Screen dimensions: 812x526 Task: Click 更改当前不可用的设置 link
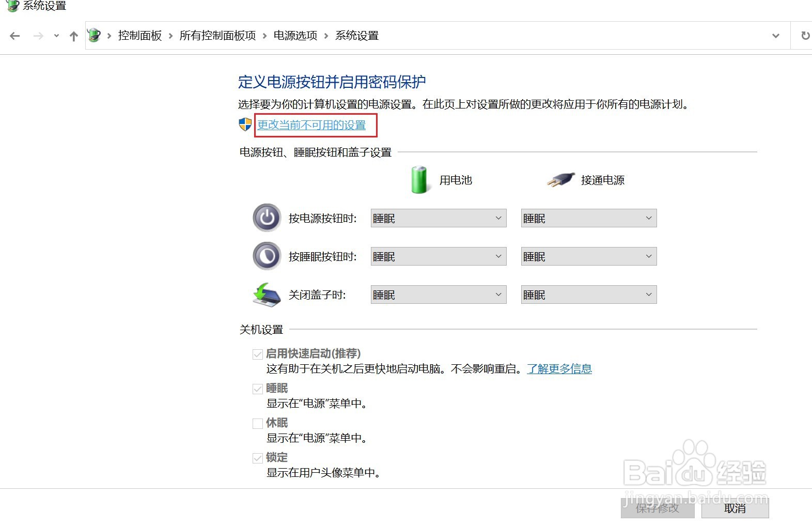[x=311, y=125]
